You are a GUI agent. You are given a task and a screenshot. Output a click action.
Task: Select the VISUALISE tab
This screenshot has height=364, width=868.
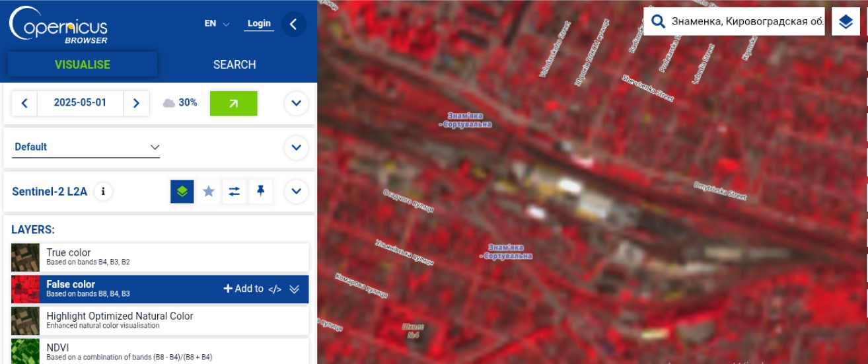pyautogui.click(x=83, y=65)
